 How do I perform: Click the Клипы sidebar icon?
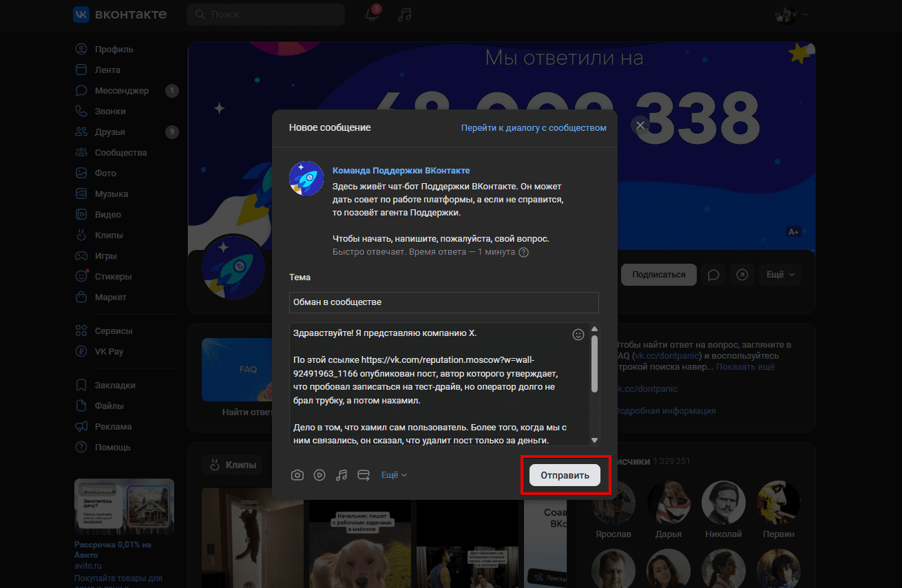pos(81,235)
